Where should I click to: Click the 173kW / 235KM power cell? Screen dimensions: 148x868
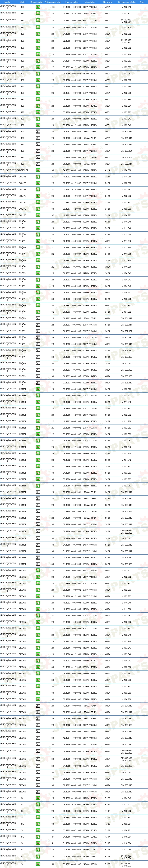point(90,112)
